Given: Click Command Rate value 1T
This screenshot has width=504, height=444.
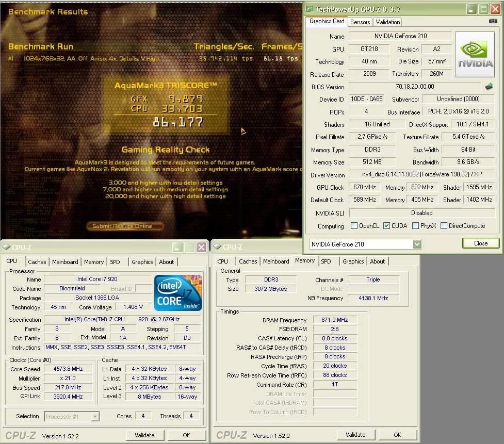Looking at the screenshot, I should pyautogui.click(x=335, y=384).
